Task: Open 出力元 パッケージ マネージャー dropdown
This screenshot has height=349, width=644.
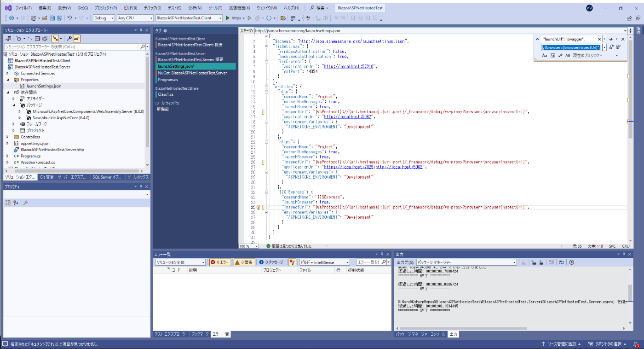Action: pyautogui.click(x=467, y=262)
